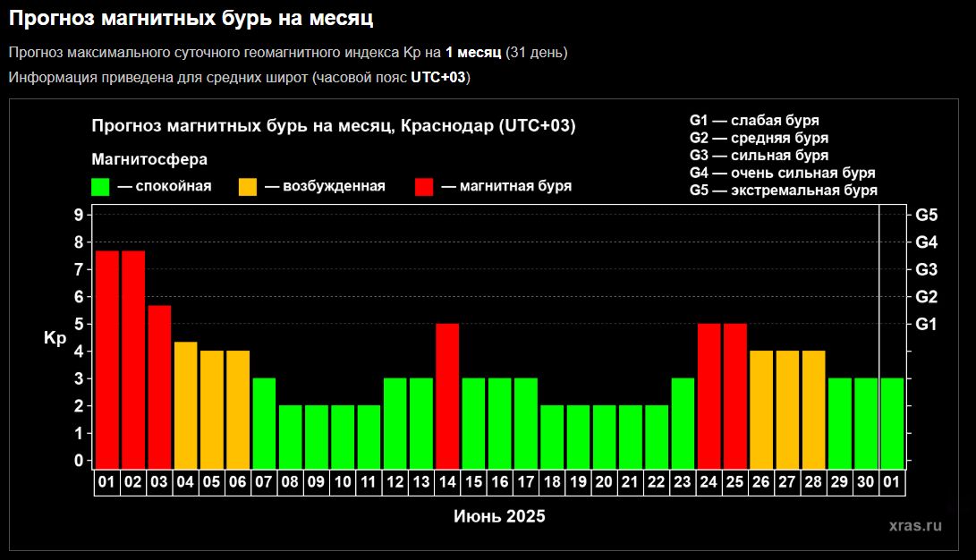The width and height of the screenshot is (976, 560).
Task: Click the 'G5 — экстремальная буря' legend entry
Action: tap(783, 190)
